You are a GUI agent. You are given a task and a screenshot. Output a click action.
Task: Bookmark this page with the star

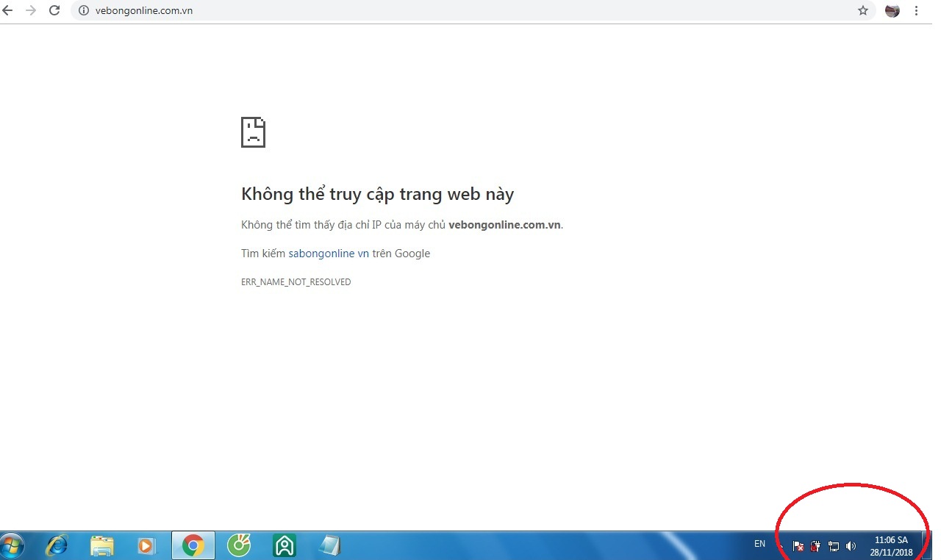coord(863,11)
